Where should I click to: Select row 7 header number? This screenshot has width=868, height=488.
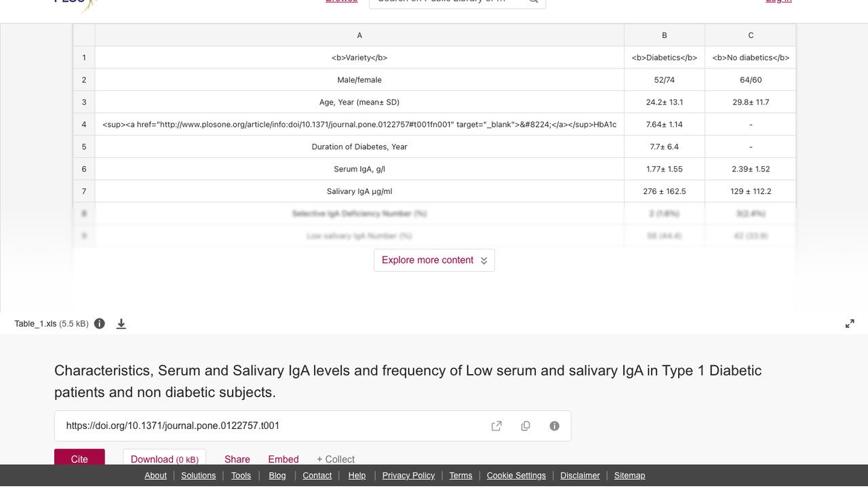coord(84,191)
